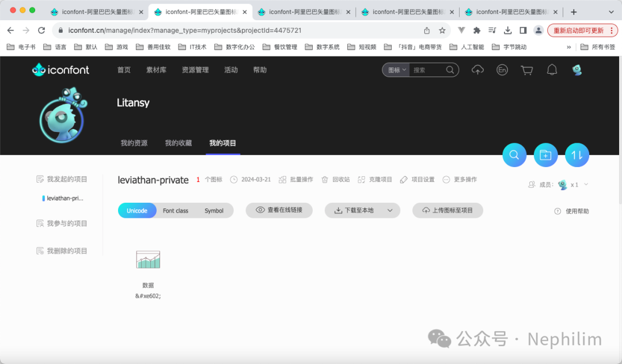Open the 帮助 nav item

click(x=260, y=70)
